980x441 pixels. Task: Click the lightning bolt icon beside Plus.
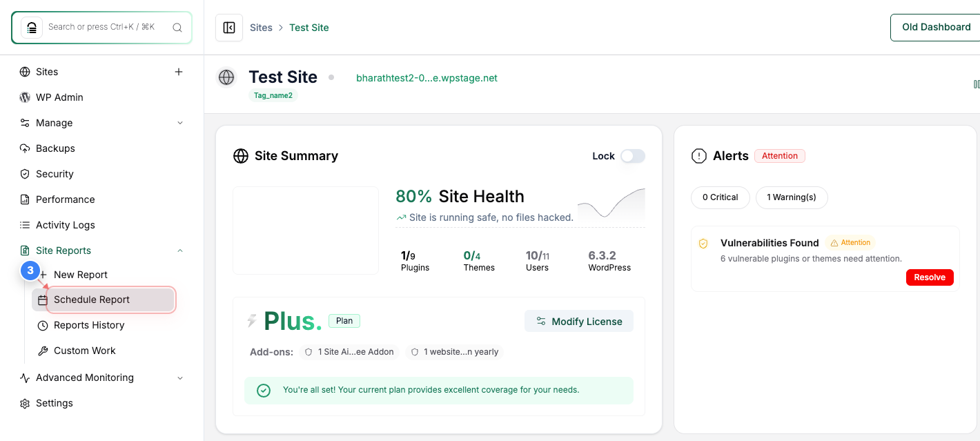pyautogui.click(x=252, y=321)
